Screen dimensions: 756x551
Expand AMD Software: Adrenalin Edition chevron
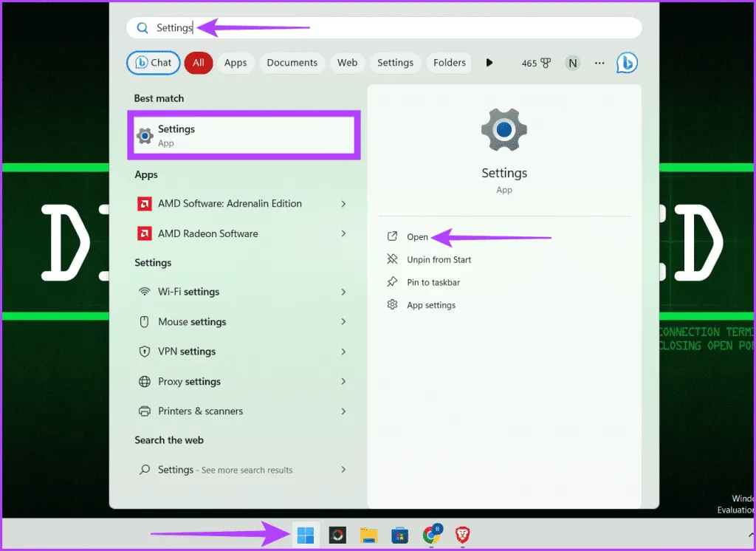343,204
